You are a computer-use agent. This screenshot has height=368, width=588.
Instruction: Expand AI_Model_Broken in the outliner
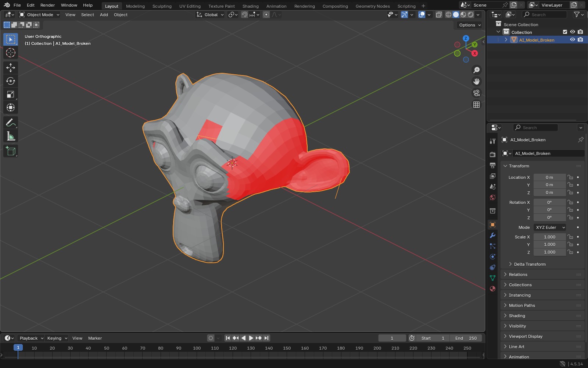click(x=506, y=40)
